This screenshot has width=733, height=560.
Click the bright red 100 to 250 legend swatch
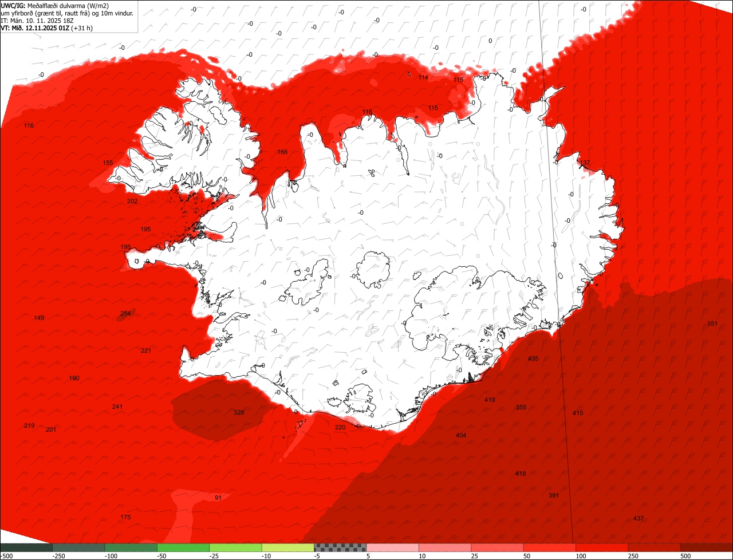pos(602,547)
